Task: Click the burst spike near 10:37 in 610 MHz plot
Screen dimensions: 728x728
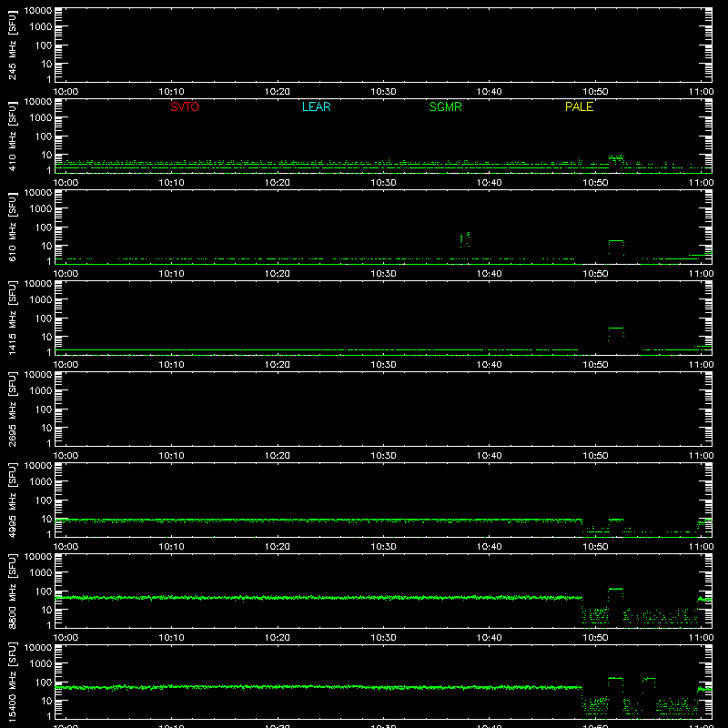Action: pos(465,239)
